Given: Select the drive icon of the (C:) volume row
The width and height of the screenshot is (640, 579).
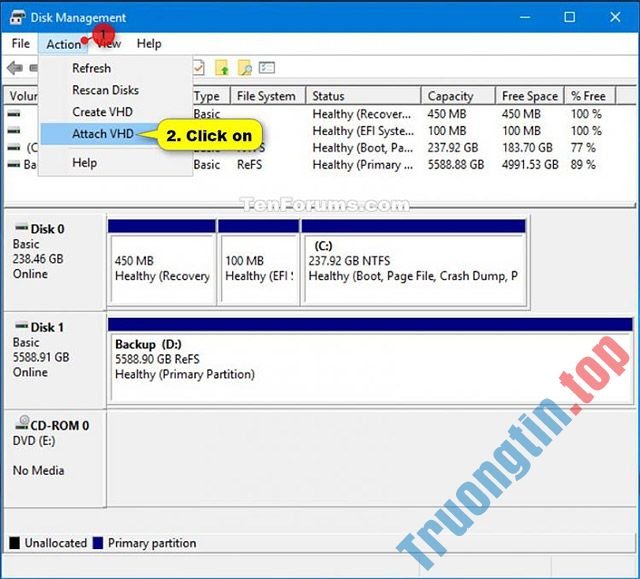Looking at the screenshot, I should 14,148.
